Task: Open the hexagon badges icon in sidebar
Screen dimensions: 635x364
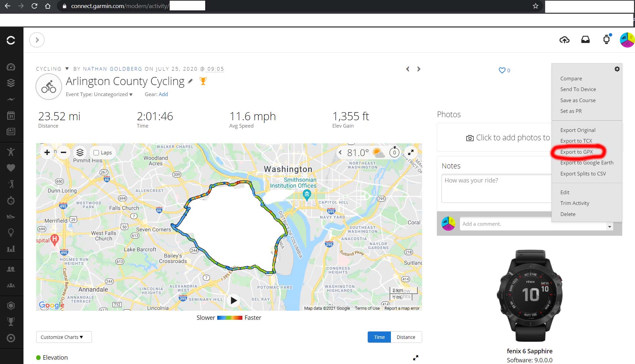Action: [x=11, y=305]
